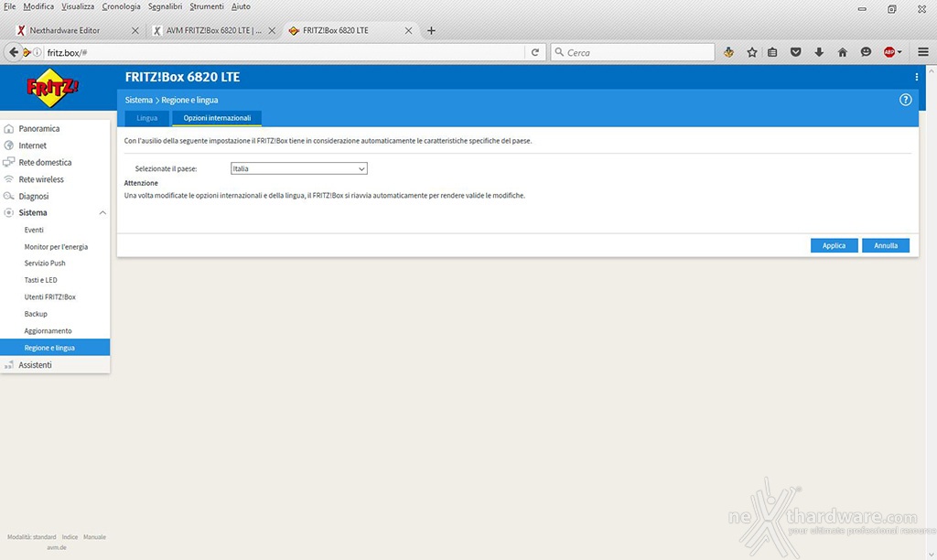Collapse the Sistema menu chevron
The height and width of the screenshot is (560, 937).
(x=102, y=213)
